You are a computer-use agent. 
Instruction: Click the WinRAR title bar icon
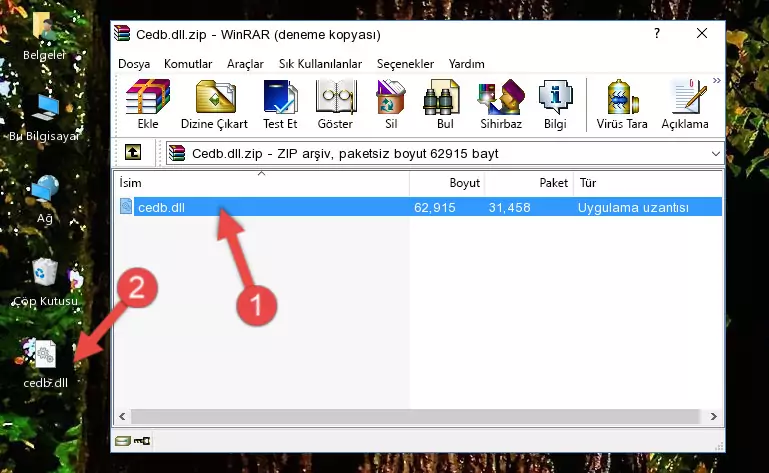point(122,33)
